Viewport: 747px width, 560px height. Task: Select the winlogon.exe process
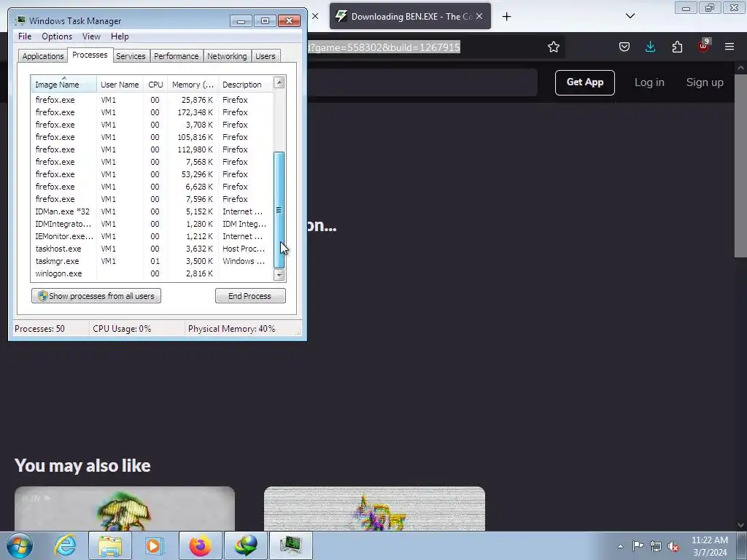[152, 273]
